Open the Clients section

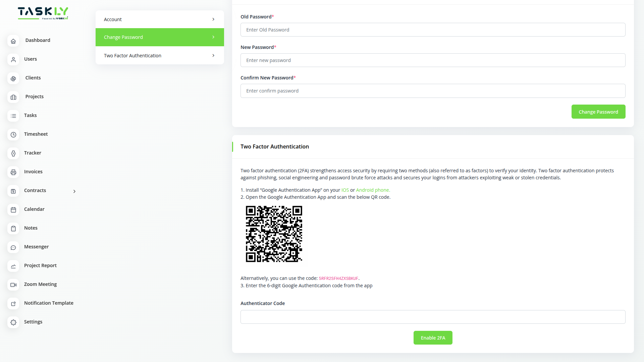point(13,78)
